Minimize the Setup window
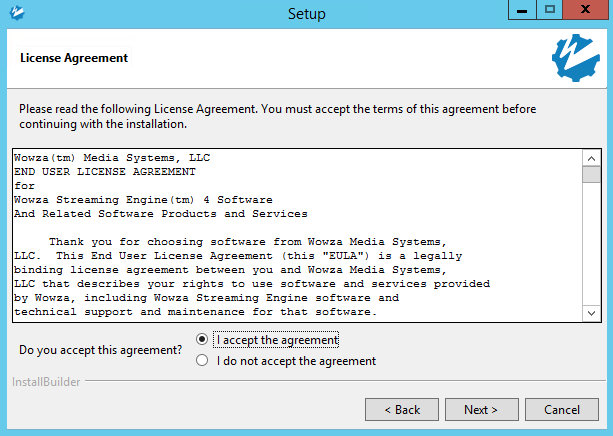 (523, 10)
